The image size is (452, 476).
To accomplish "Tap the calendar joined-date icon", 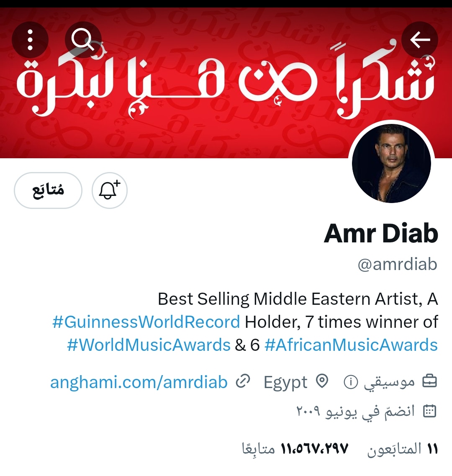I will 429,411.
